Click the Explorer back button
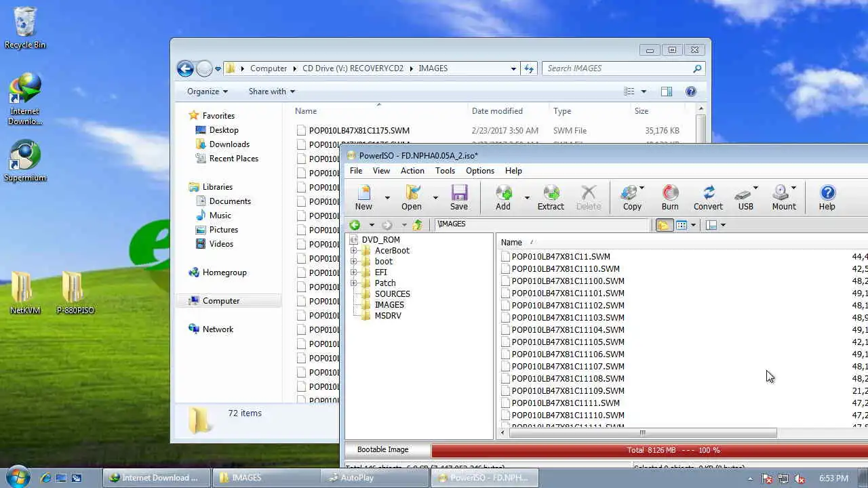 pyautogui.click(x=185, y=68)
